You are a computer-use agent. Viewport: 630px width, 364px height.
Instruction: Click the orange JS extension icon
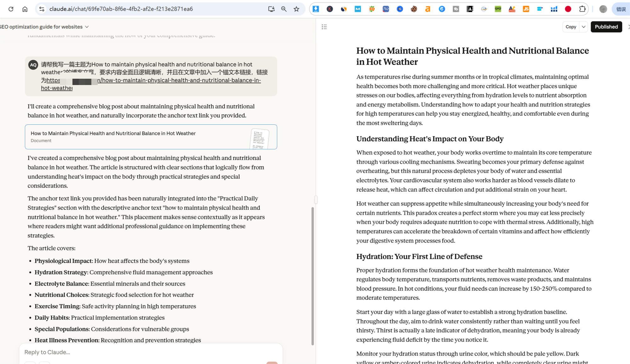pyautogui.click(x=526, y=9)
